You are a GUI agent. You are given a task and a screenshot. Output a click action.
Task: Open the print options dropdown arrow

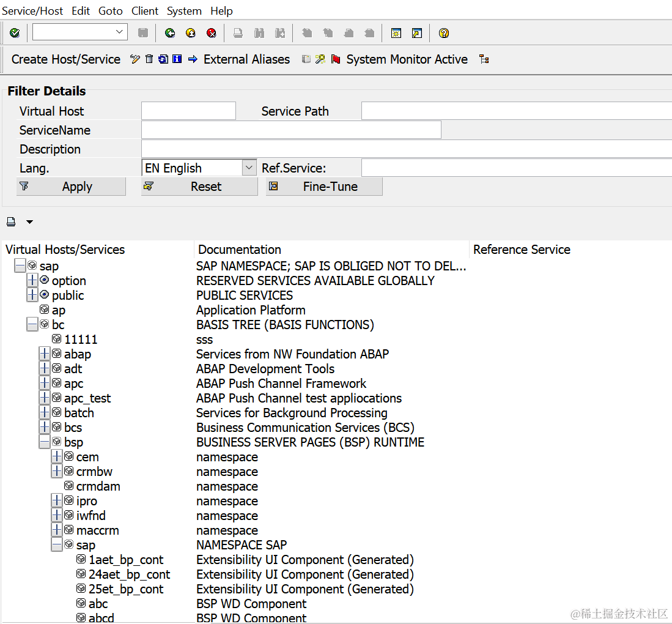(x=29, y=221)
